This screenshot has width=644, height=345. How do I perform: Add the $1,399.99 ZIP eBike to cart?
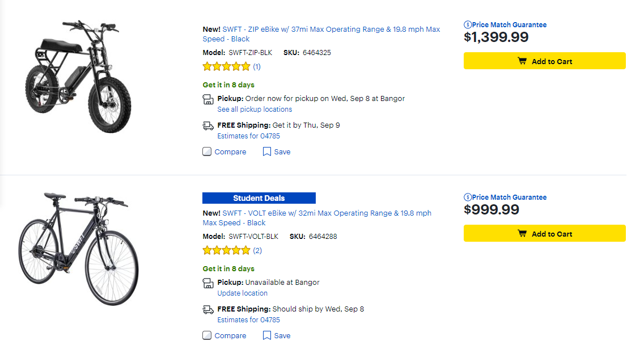[544, 61]
